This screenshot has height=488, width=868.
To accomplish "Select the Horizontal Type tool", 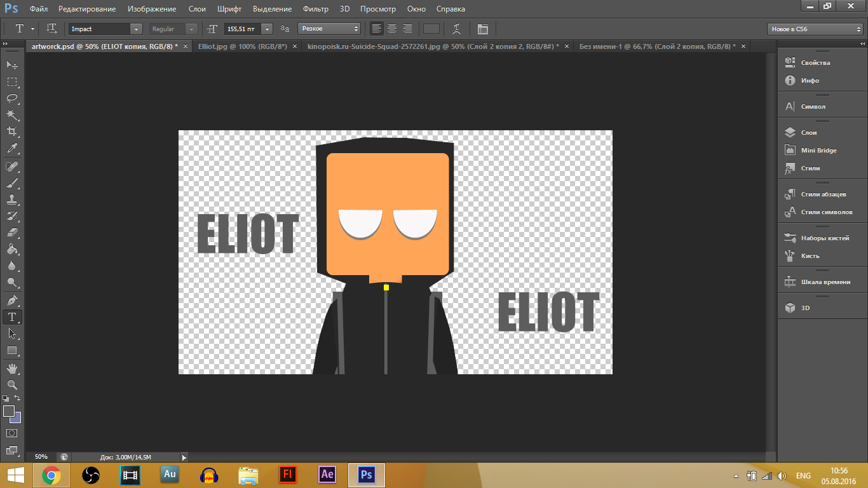I will [x=12, y=316].
